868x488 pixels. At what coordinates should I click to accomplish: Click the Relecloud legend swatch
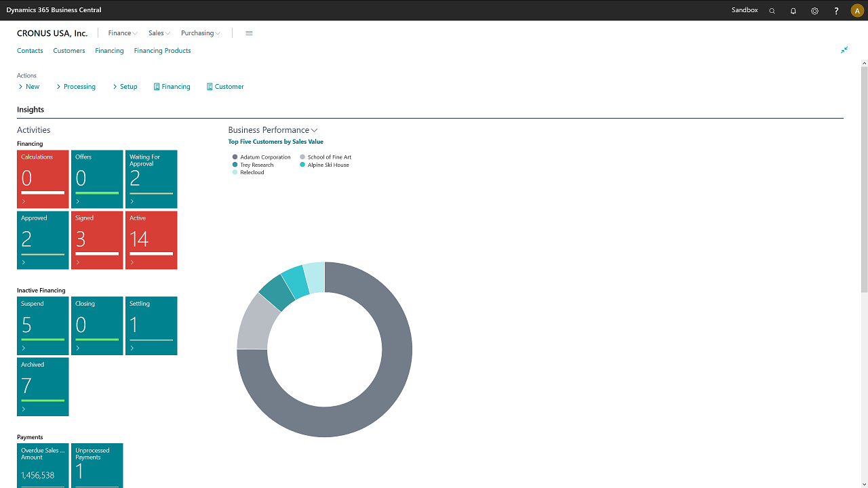235,172
